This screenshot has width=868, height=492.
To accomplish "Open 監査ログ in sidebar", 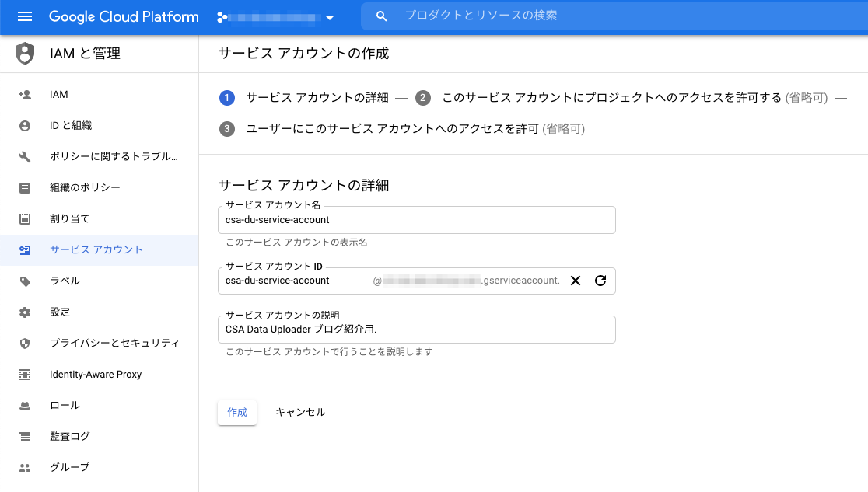I will (99, 437).
